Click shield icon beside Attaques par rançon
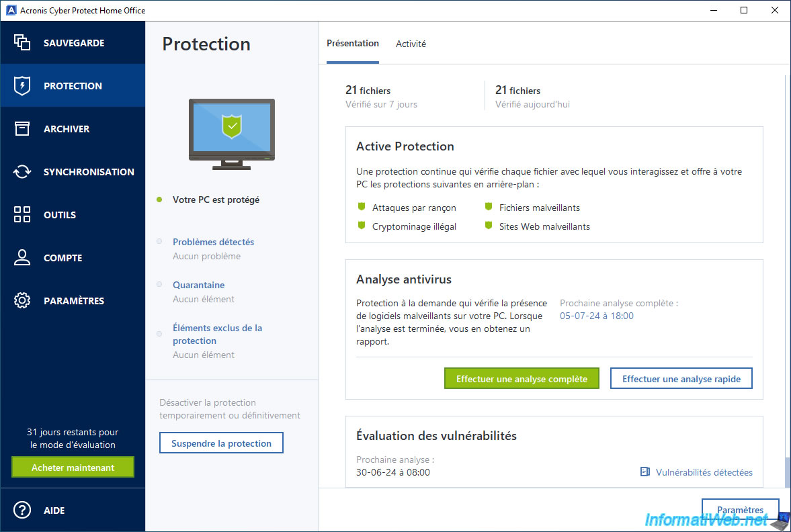 (361, 207)
